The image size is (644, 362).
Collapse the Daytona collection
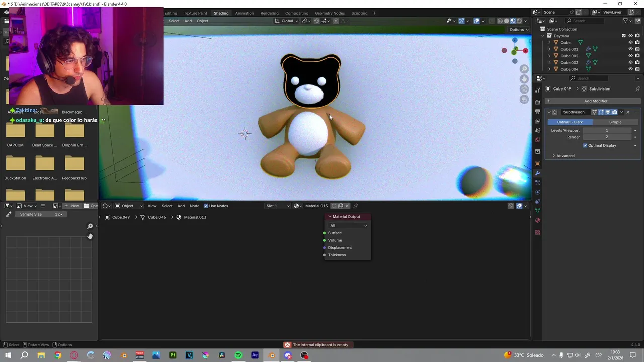coord(543,36)
